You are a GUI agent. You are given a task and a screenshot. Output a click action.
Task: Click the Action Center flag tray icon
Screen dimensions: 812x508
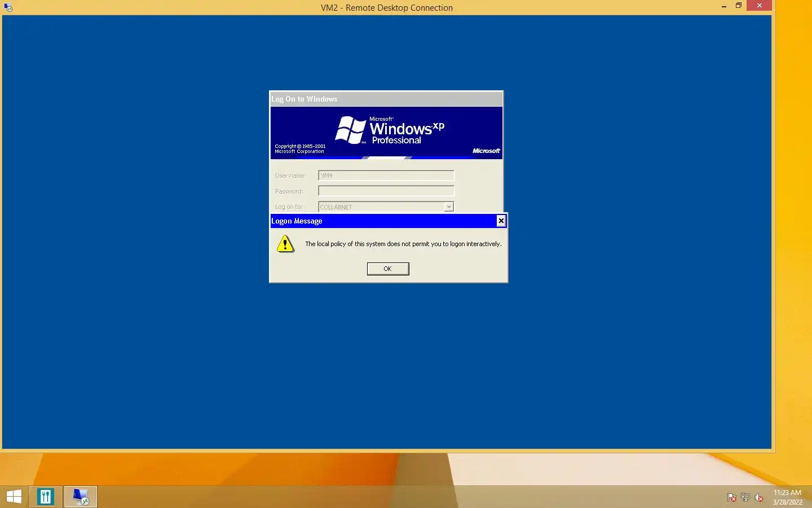click(x=732, y=497)
